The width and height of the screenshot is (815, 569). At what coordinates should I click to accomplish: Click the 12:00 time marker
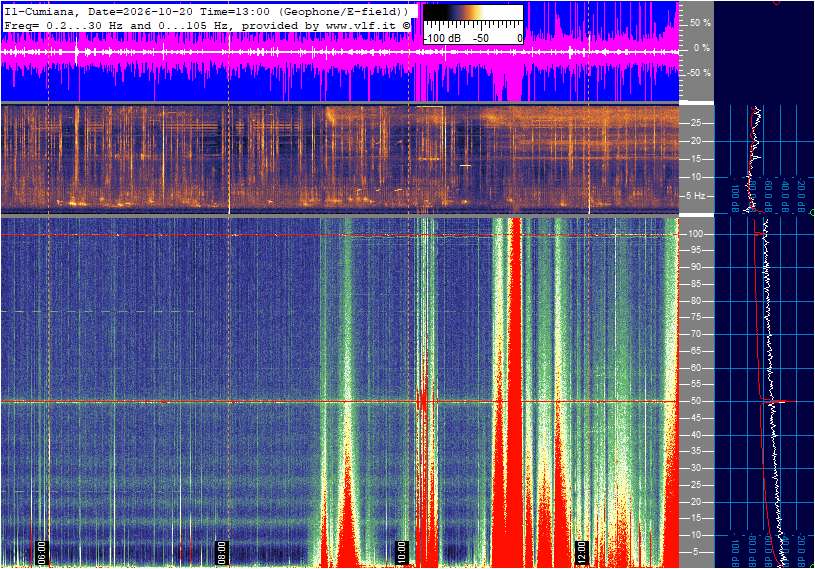581,553
